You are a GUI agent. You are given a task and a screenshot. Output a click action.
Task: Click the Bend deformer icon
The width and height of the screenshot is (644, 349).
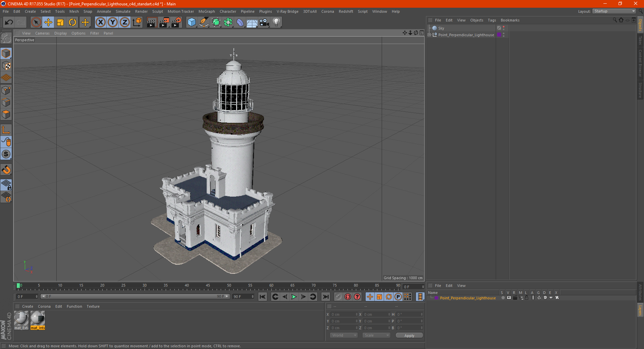coord(240,22)
